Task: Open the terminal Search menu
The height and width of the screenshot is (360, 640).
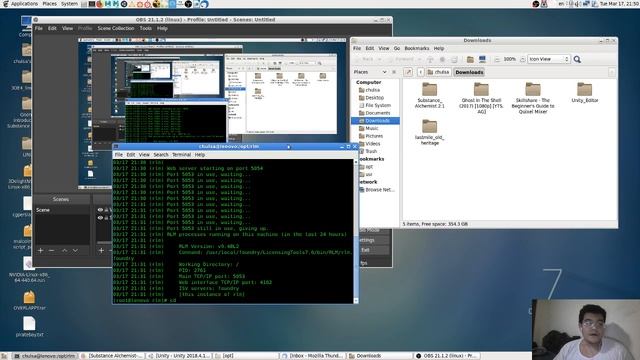Action: coord(161,155)
